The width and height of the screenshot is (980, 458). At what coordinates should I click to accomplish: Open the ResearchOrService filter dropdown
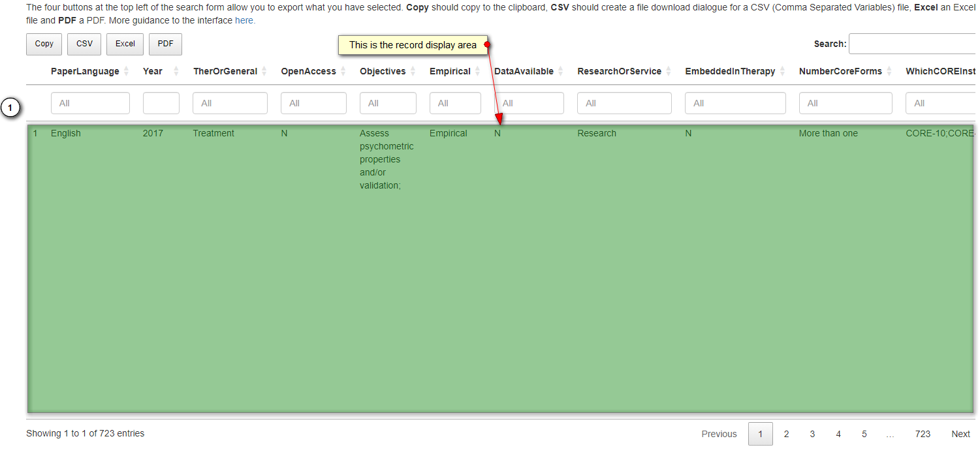[x=624, y=103]
